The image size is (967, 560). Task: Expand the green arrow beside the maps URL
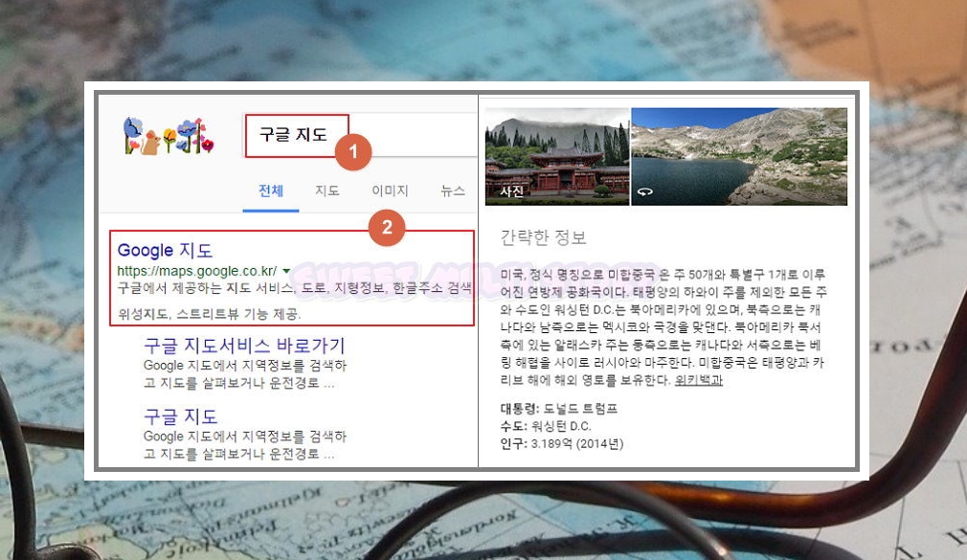coord(286,271)
